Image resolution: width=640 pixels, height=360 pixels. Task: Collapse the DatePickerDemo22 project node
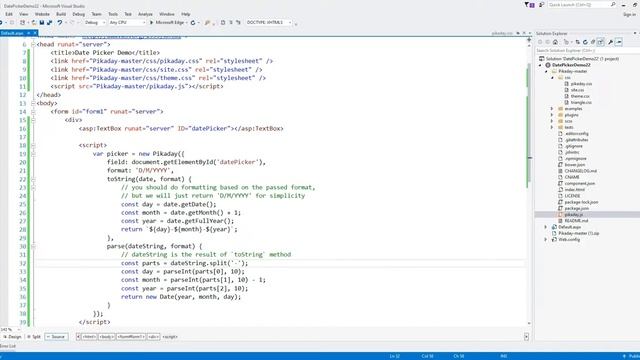point(540,65)
